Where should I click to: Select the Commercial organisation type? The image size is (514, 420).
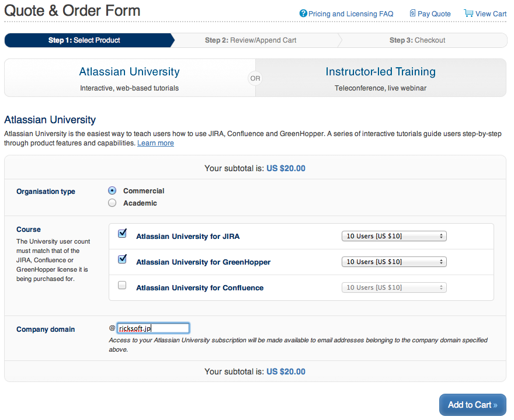[x=112, y=190]
